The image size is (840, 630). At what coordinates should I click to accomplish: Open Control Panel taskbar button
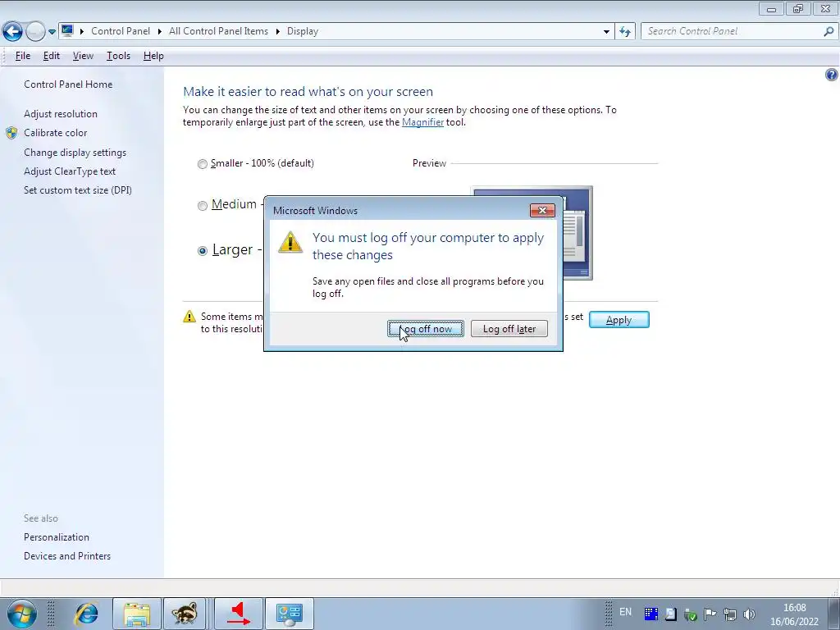point(290,614)
